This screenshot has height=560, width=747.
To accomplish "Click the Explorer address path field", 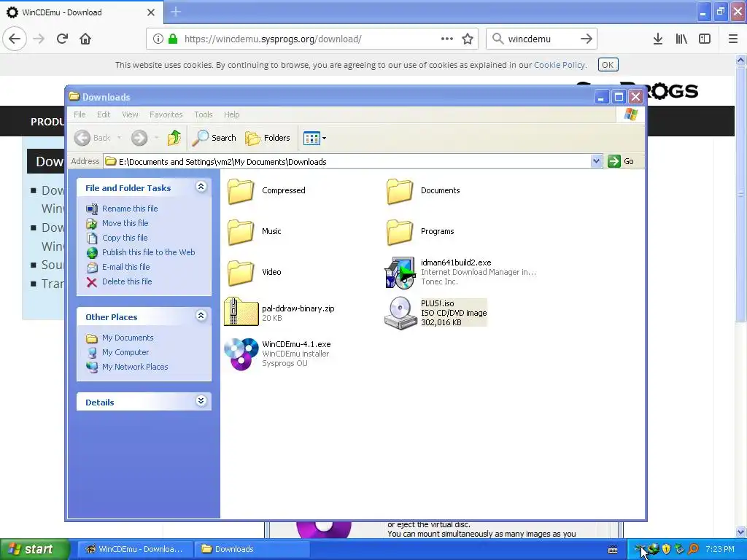I will click(348, 161).
